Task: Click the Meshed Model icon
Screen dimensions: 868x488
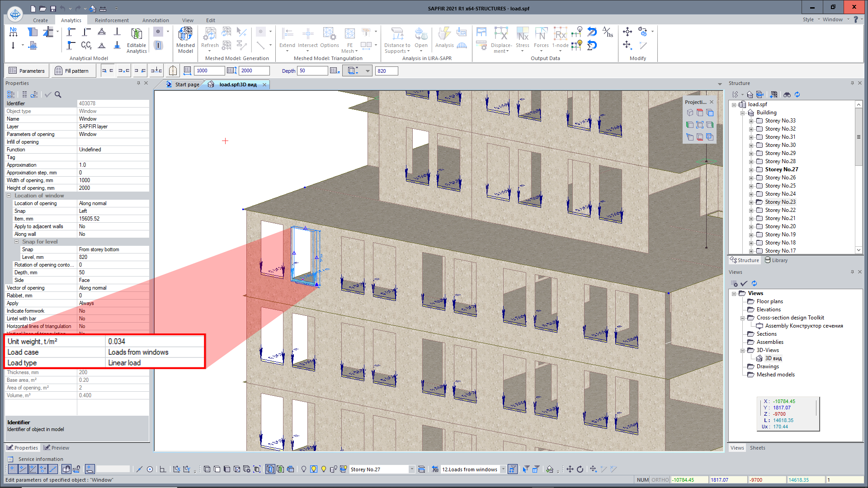Action: 185,35
